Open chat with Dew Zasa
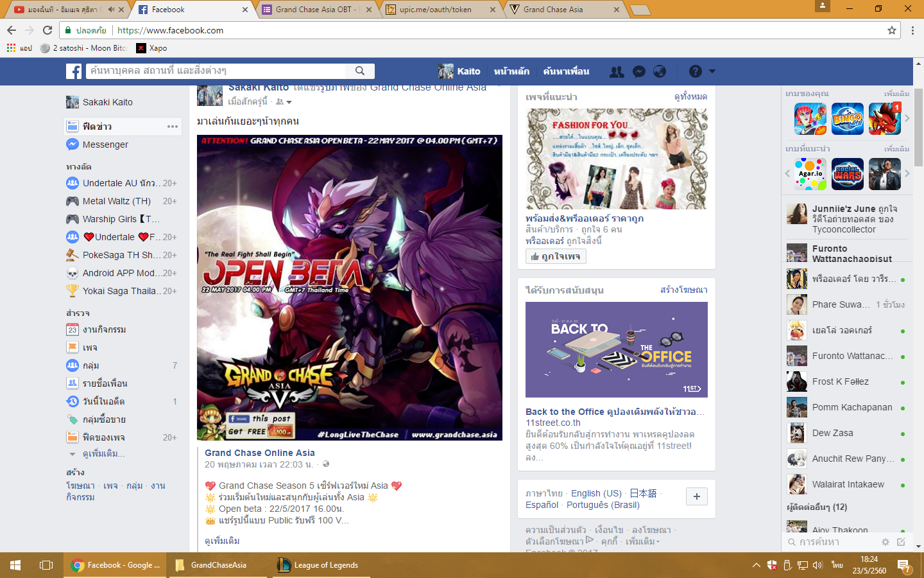The height and width of the screenshot is (578, 924). click(x=847, y=433)
